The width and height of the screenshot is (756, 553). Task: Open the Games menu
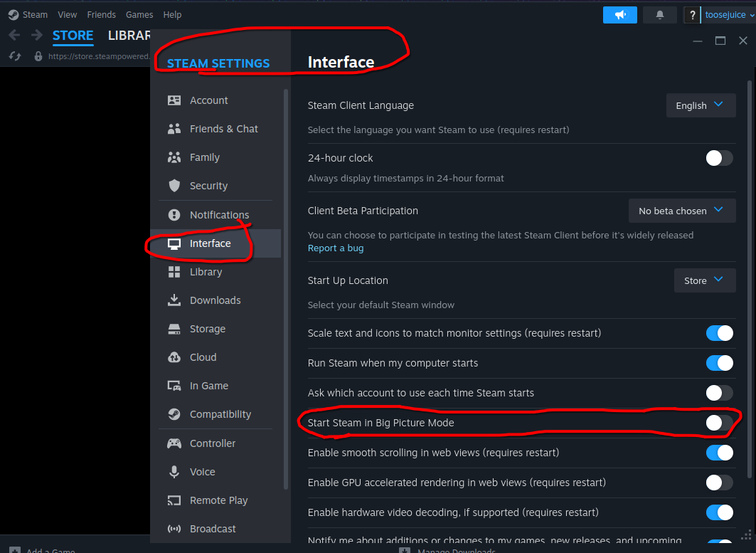139,15
